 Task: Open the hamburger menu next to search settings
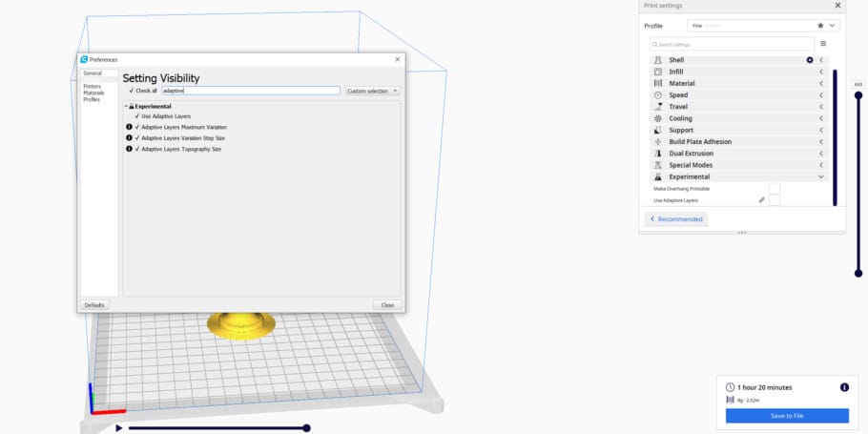coord(823,44)
